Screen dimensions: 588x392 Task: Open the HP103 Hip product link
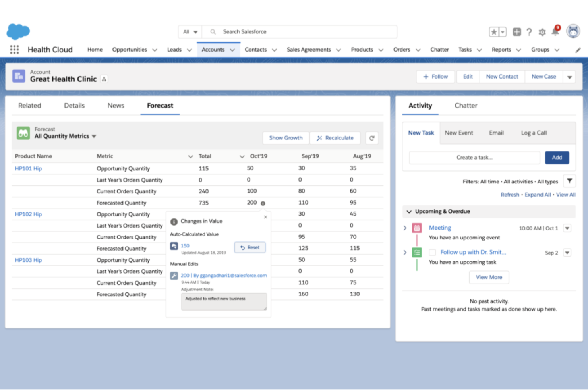[28, 260]
